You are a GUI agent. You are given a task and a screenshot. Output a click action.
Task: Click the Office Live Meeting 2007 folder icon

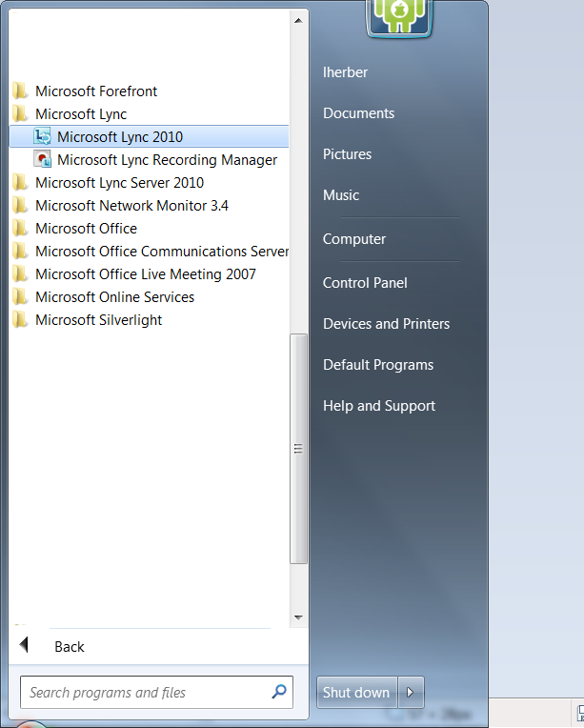click(20, 273)
